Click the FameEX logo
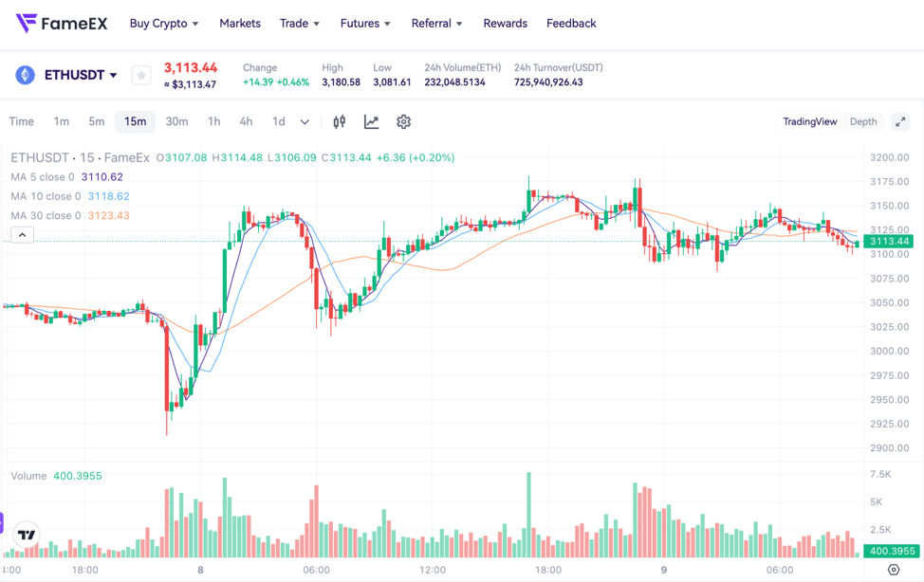The width and height of the screenshot is (924, 582). pos(62,23)
